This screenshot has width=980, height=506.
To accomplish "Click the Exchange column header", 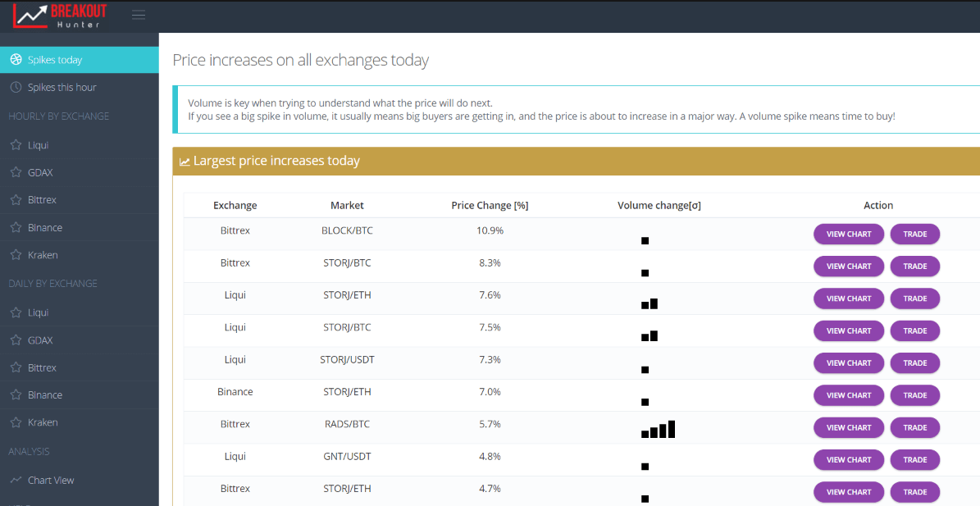I will 235,206.
